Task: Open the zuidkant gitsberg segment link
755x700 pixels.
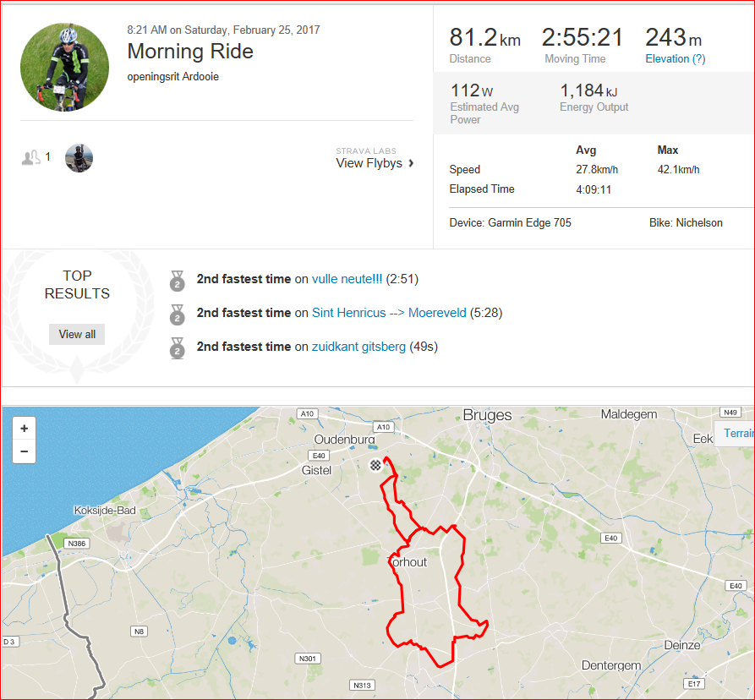Action: [358, 347]
